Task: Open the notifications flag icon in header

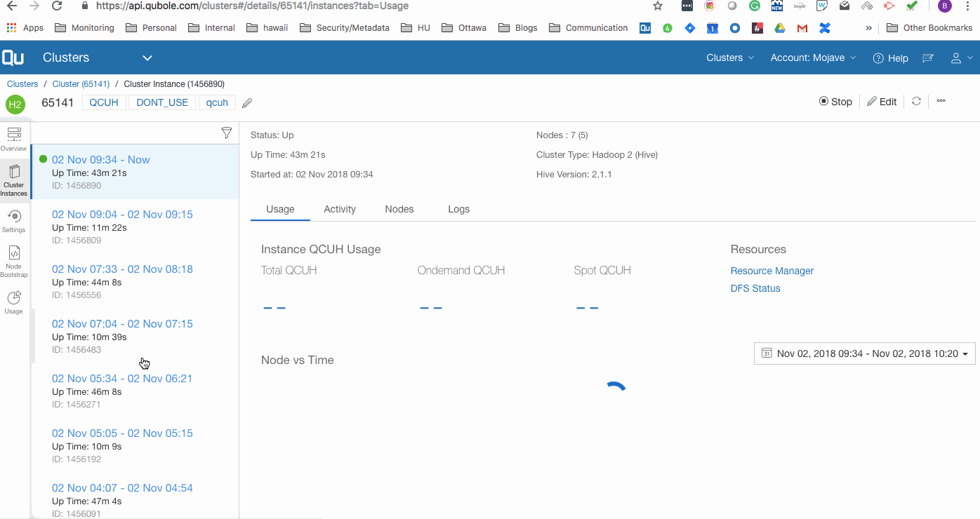Action: (x=928, y=58)
